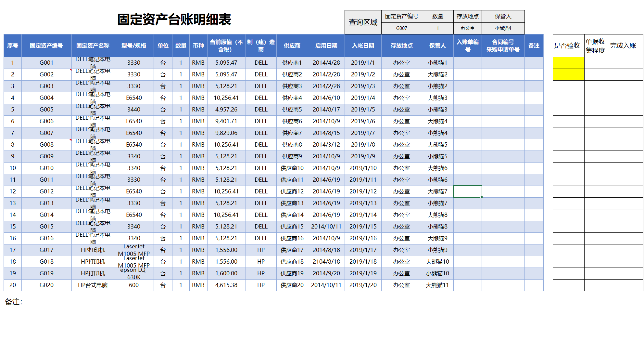Image resolution: width=644 pixels, height=354 pixels.
Task: Click value cell 4,957.26
Action: click(226, 110)
